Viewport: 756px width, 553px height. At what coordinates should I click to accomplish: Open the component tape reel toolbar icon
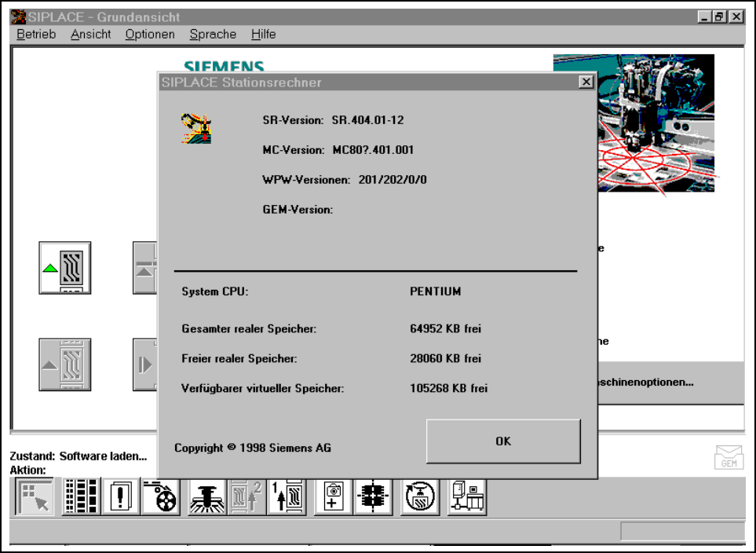pyautogui.click(x=161, y=496)
